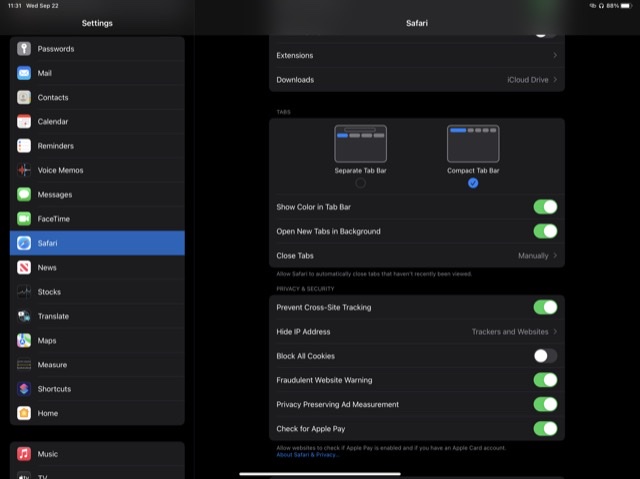The image size is (640, 479).
Task: Tap the Calendar app icon
Action: (x=24, y=122)
